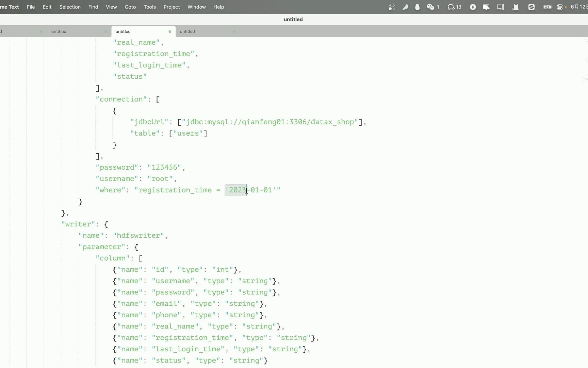588x368 pixels.
Task: Open the Sogou S input method icon
Action: click(532, 7)
